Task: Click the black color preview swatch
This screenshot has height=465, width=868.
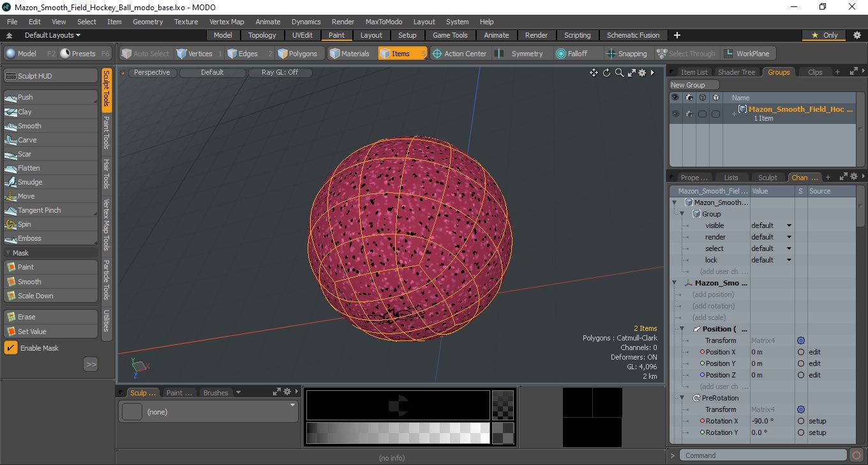Action: 398,405
